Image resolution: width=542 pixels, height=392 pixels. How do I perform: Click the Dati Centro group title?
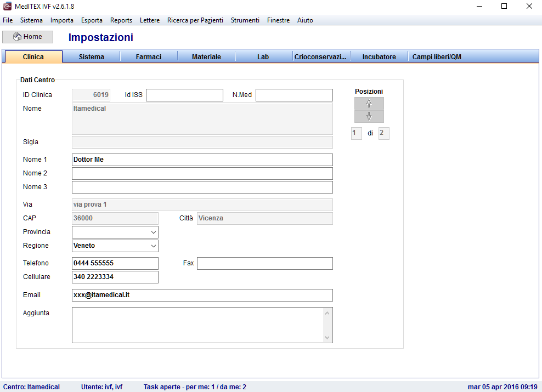(37, 80)
